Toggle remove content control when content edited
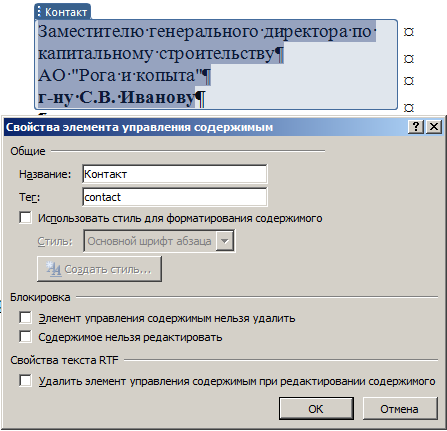The height and width of the screenshot is (431, 447). coord(26,381)
